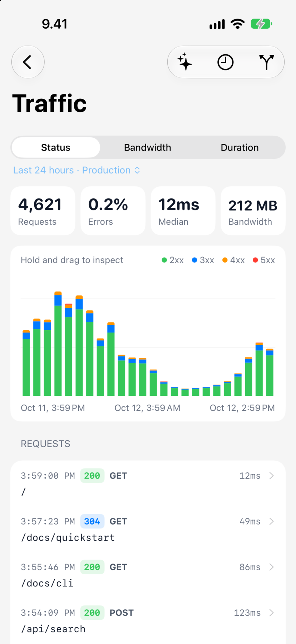Tap the POST method label
Image resolution: width=296 pixels, height=644 pixels.
click(122, 613)
